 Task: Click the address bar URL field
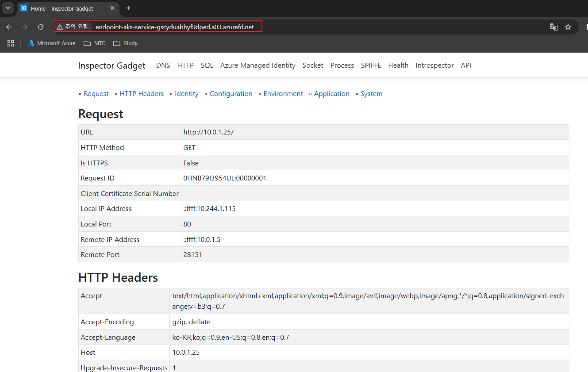pos(175,27)
